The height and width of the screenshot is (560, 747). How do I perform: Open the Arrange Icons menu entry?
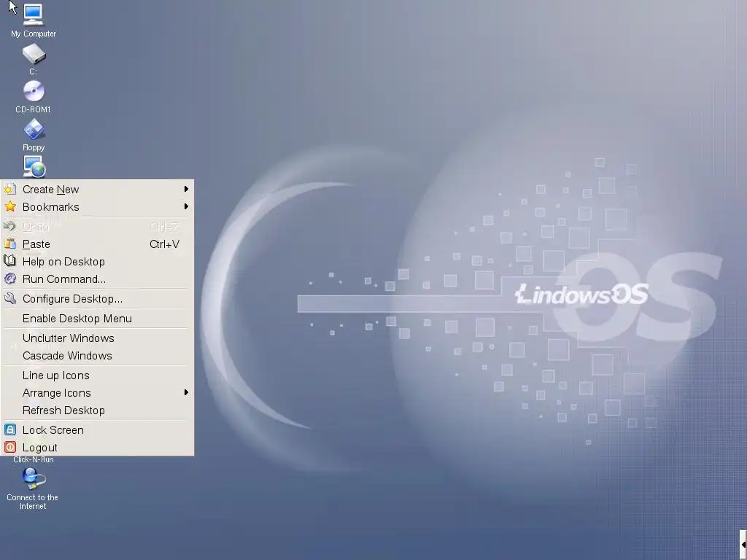(97, 393)
